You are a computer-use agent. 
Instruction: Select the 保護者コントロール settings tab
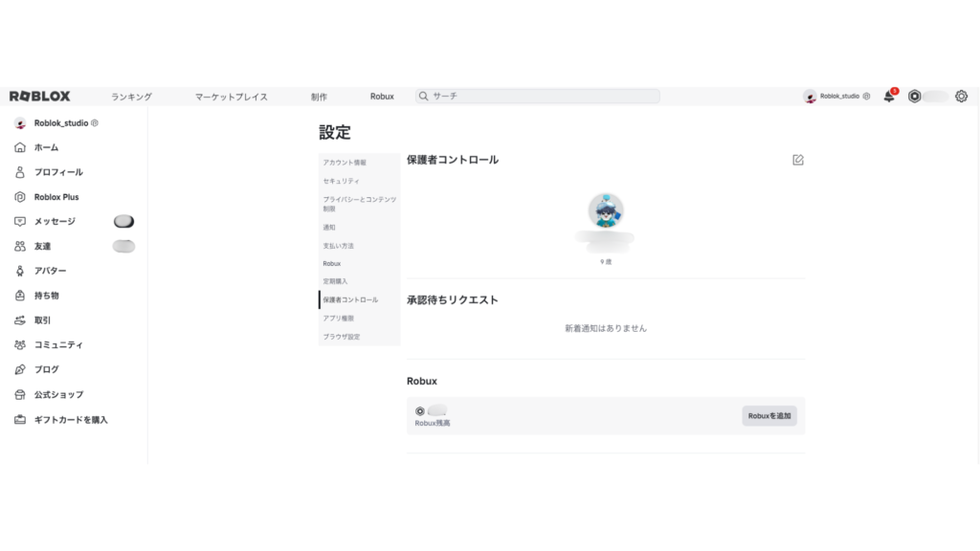click(360, 299)
